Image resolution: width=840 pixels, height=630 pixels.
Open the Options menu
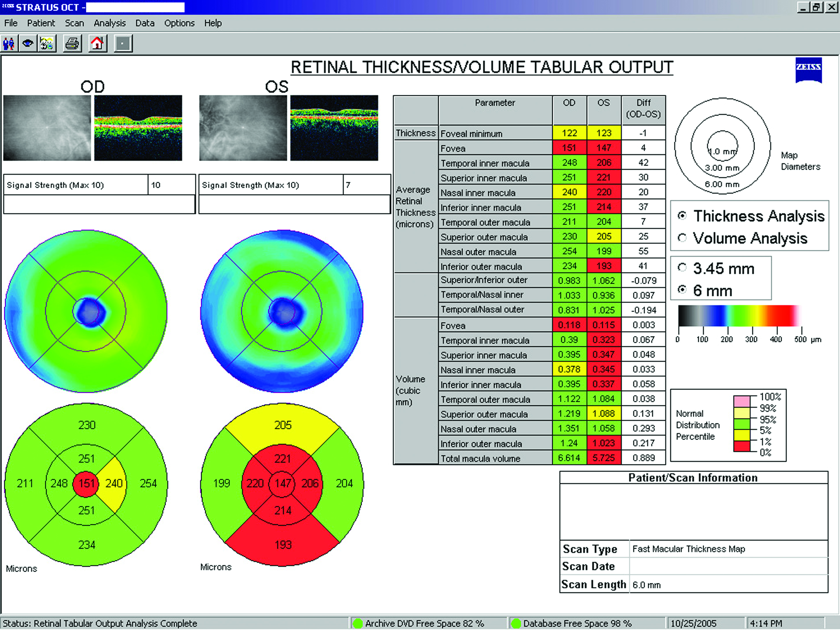click(x=179, y=23)
